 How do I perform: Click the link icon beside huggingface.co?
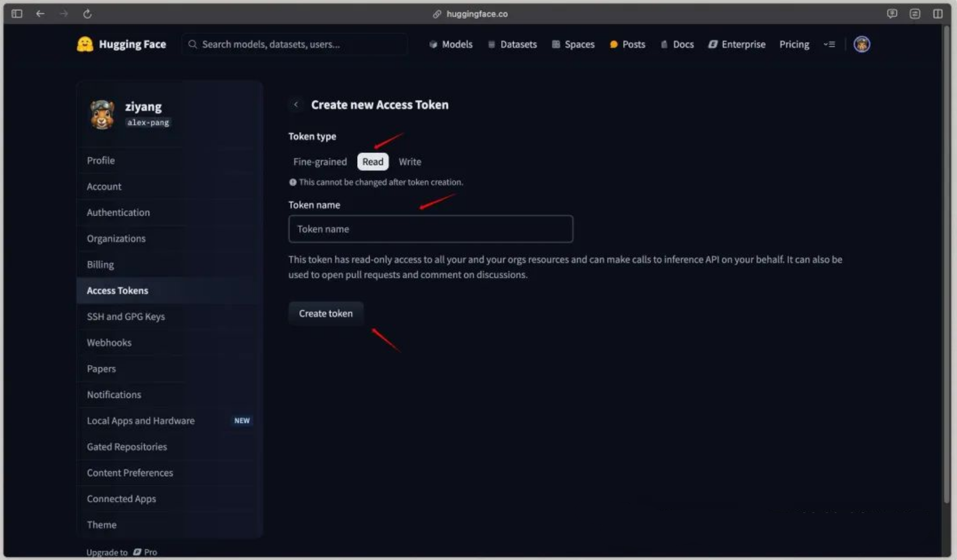click(437, 14)
